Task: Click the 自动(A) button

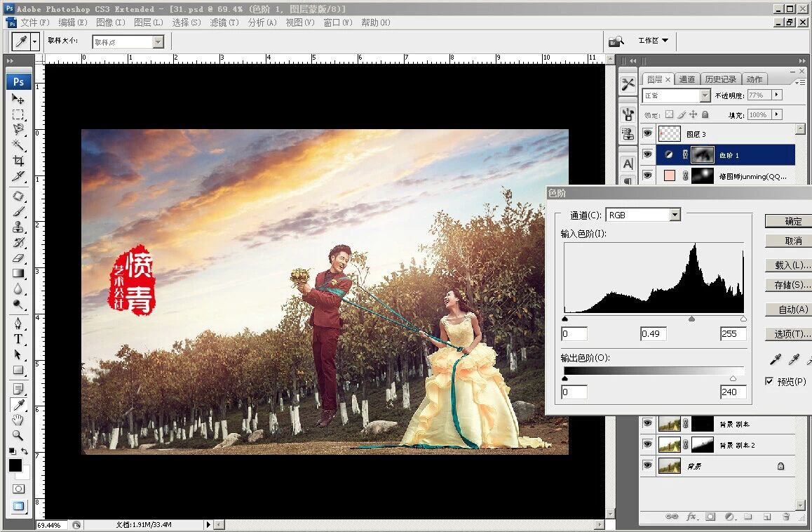Action: tap(788, 310)
